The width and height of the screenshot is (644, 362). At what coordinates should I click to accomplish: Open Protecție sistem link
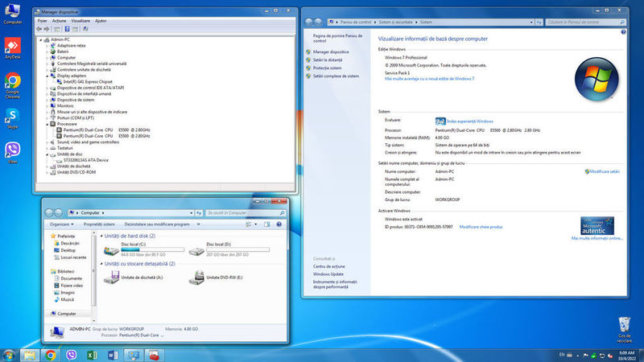(328, 68)
